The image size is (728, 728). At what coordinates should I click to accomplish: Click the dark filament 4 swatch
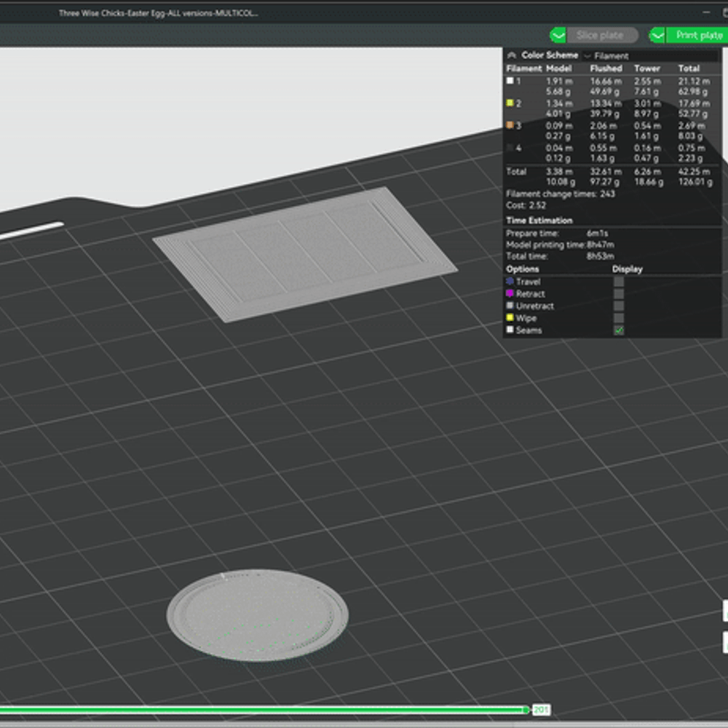click(510, 148)
